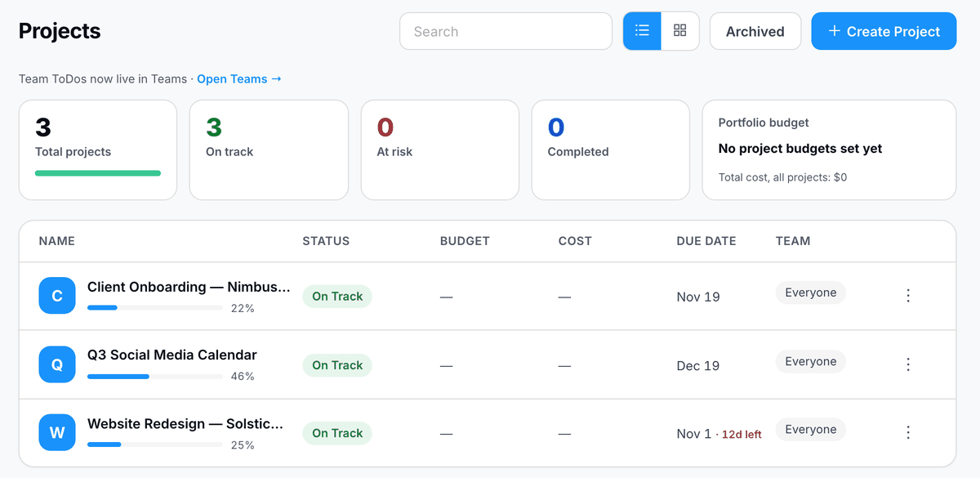
Task: Open more options for Client Onboarding row
Action: [908, 296]
